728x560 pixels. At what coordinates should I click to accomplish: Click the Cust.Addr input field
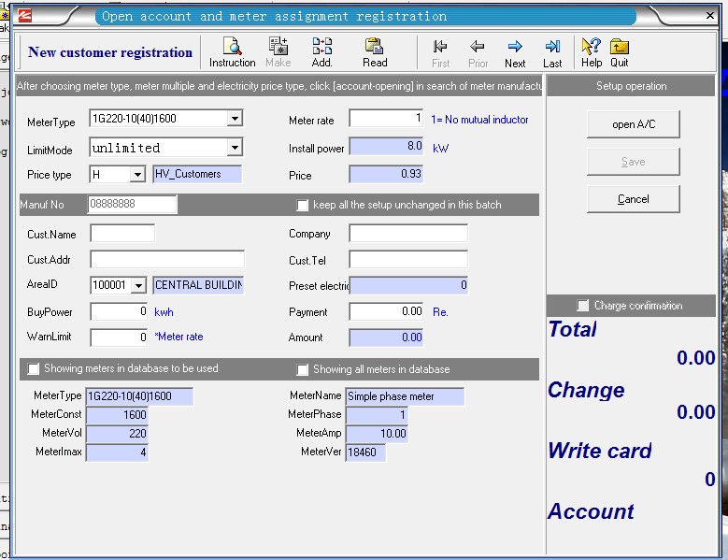point(167,259)
